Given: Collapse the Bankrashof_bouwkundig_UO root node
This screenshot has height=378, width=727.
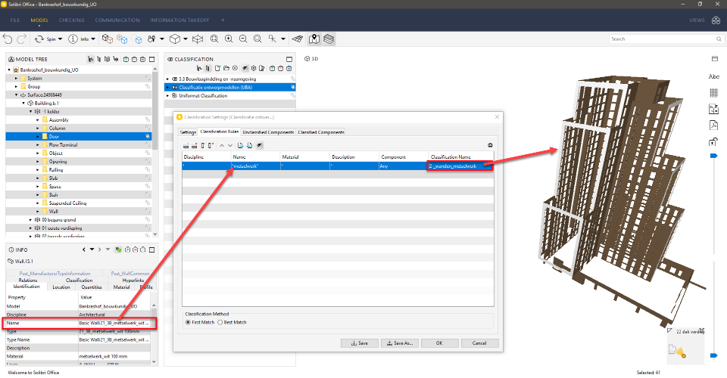Looking at the screenshot, I should (9, 70).
